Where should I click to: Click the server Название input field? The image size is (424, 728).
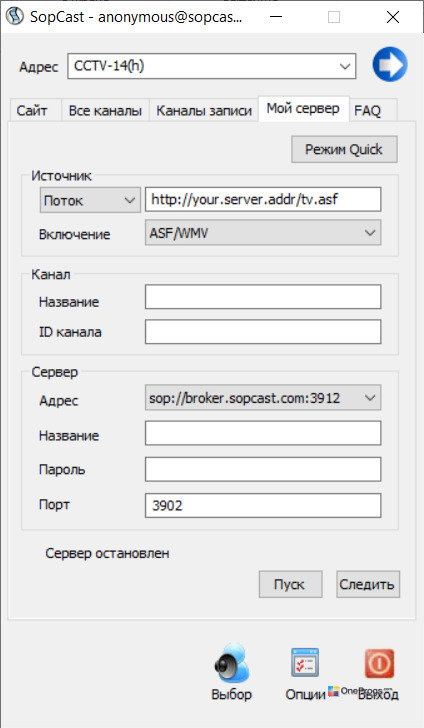pos(263,433)
